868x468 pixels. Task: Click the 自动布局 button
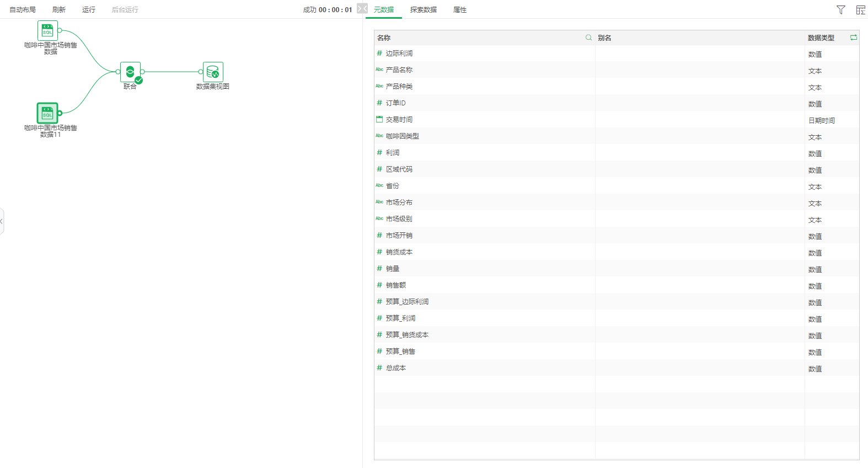(23, 10)
